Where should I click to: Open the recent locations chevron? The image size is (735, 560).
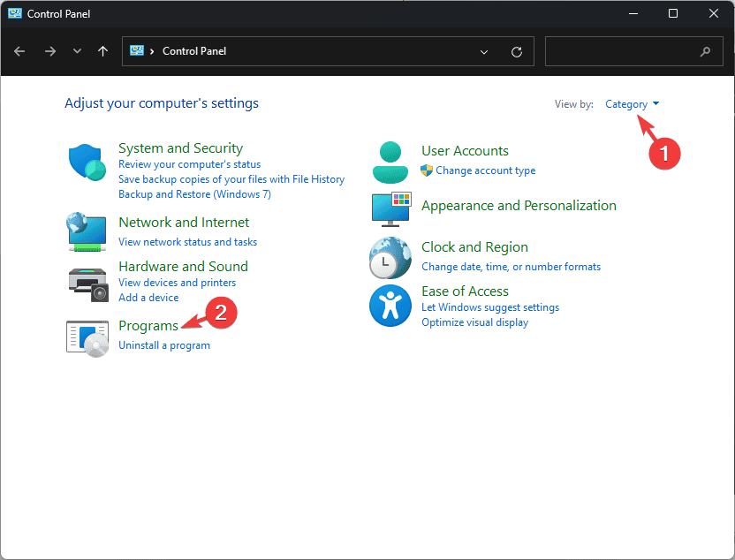[78, 51]
